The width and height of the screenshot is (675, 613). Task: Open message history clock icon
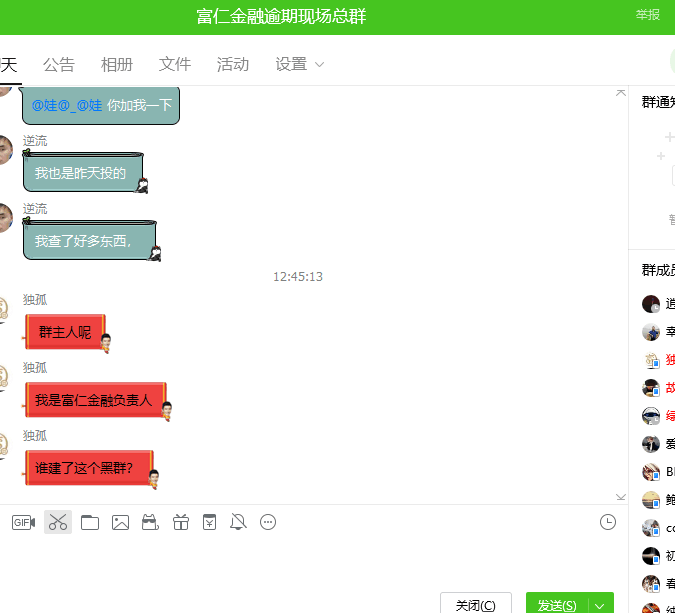607,522
